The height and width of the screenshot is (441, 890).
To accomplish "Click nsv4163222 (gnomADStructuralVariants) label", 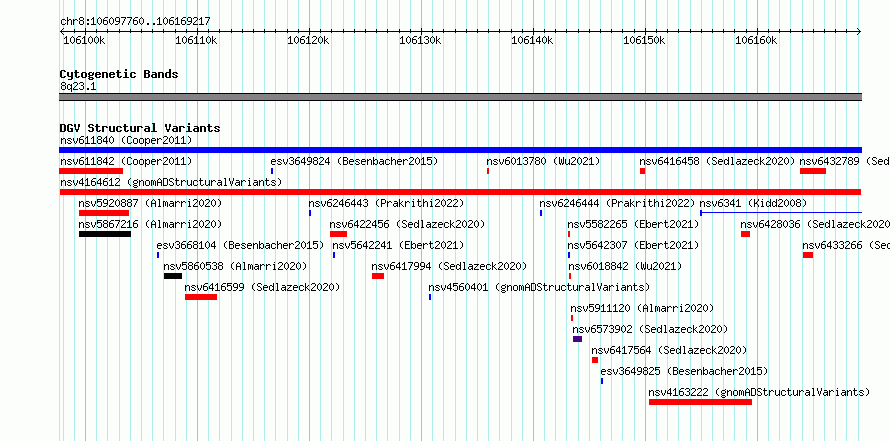I will 759,392.
